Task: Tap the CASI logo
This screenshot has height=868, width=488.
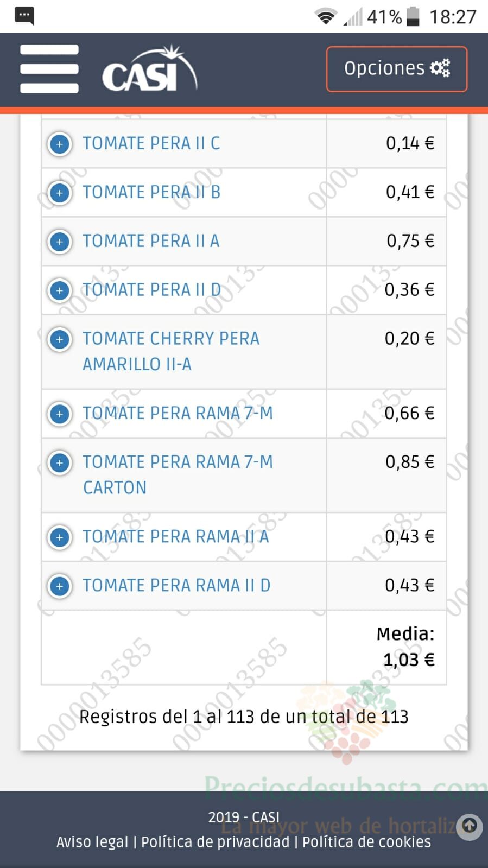Action: (150, 69)
